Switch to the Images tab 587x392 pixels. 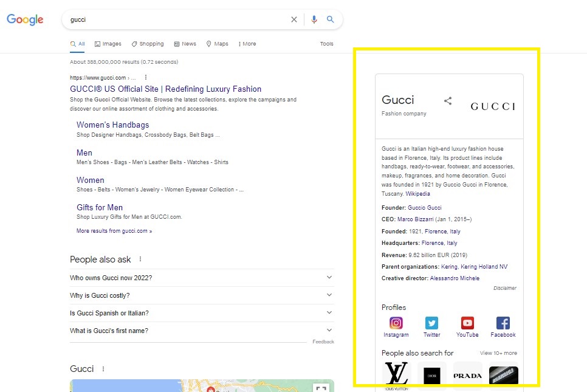click(108, 43)
